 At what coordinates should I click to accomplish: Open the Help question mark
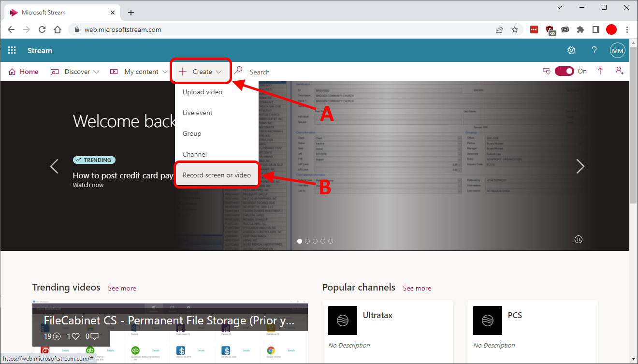[594, 50]
